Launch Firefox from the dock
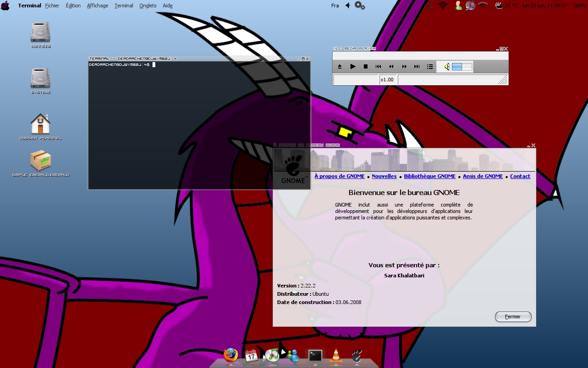This screenshot has width=588, height=368. pos(231,355)
